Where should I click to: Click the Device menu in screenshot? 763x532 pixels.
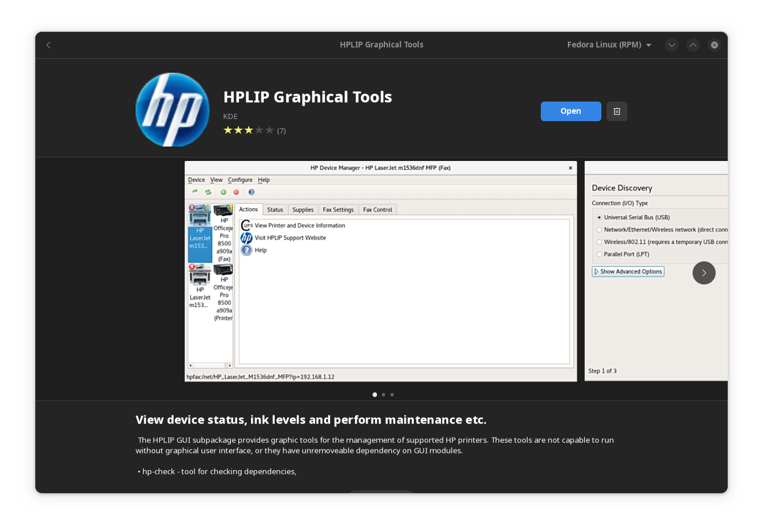point(196,180)
